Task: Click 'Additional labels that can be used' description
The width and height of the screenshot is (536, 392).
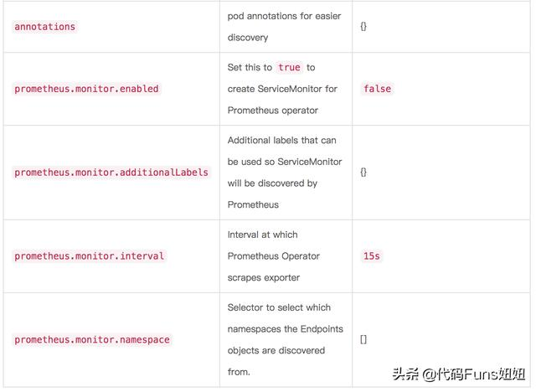Action: click(282, 151)
